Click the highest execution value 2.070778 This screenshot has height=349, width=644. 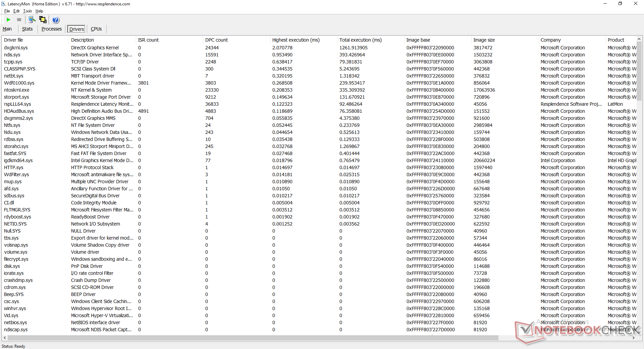[282, 48]
